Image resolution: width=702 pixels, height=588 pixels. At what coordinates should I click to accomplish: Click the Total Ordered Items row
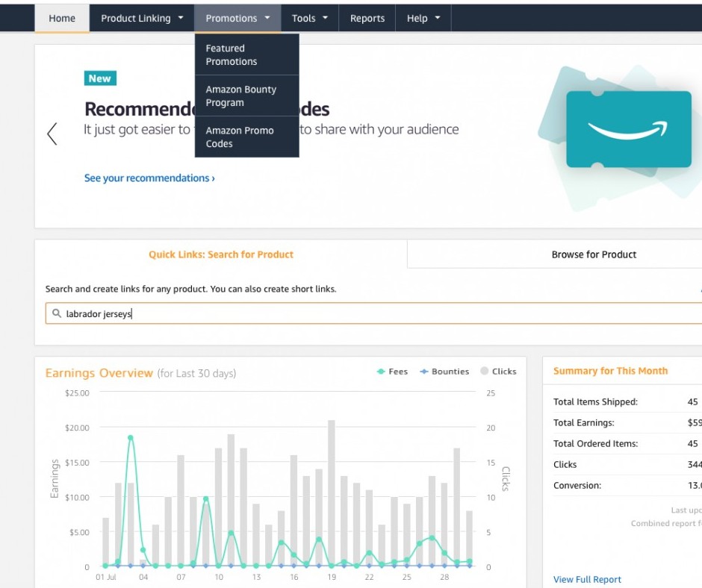(x=627, y=443)
